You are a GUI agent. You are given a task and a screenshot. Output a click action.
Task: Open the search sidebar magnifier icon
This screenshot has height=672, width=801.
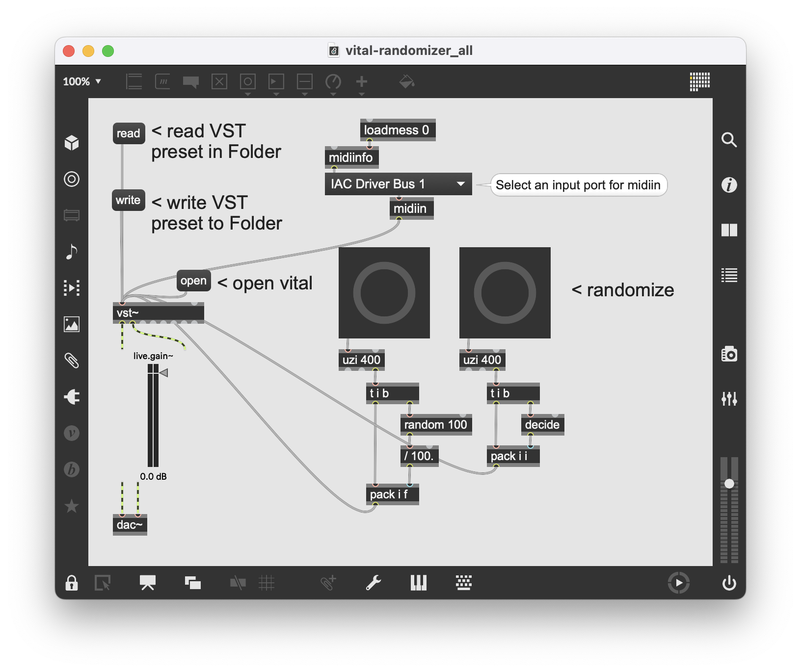(x=729, y=140)
